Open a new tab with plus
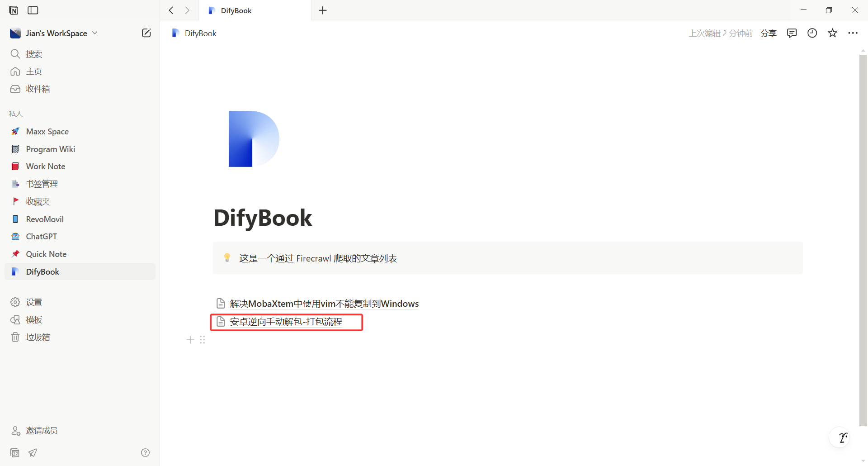Viewport: 868px width, 466px height. (322, 10)
